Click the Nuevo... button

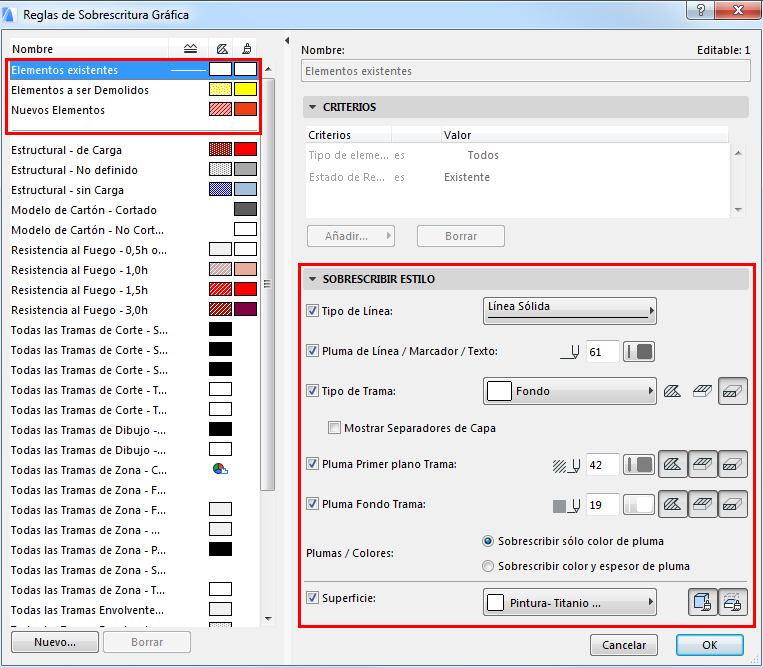(55, 642)
